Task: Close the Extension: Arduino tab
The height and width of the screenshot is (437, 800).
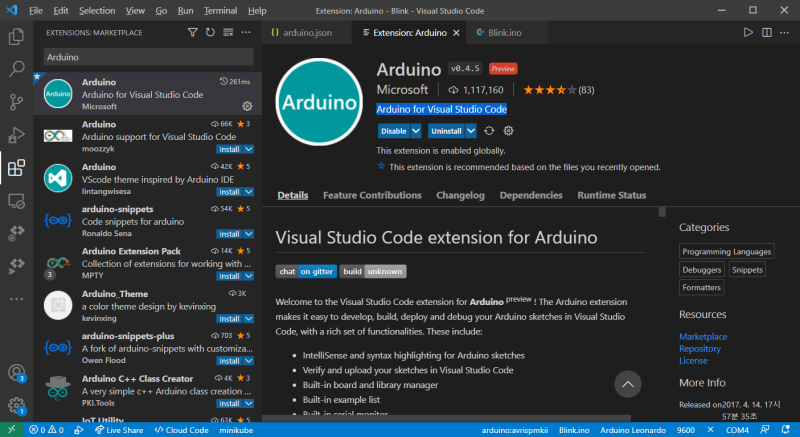Action: pyautogui.click(x=456, y=33)
